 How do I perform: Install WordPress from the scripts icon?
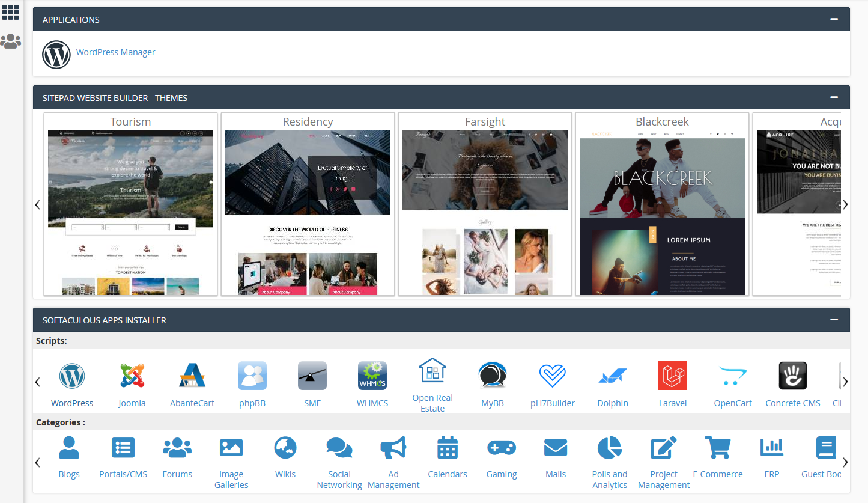tap(72, 376)
